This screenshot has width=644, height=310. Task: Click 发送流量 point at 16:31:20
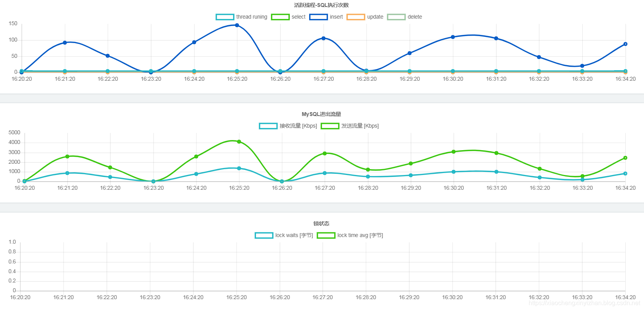point(496,153)
